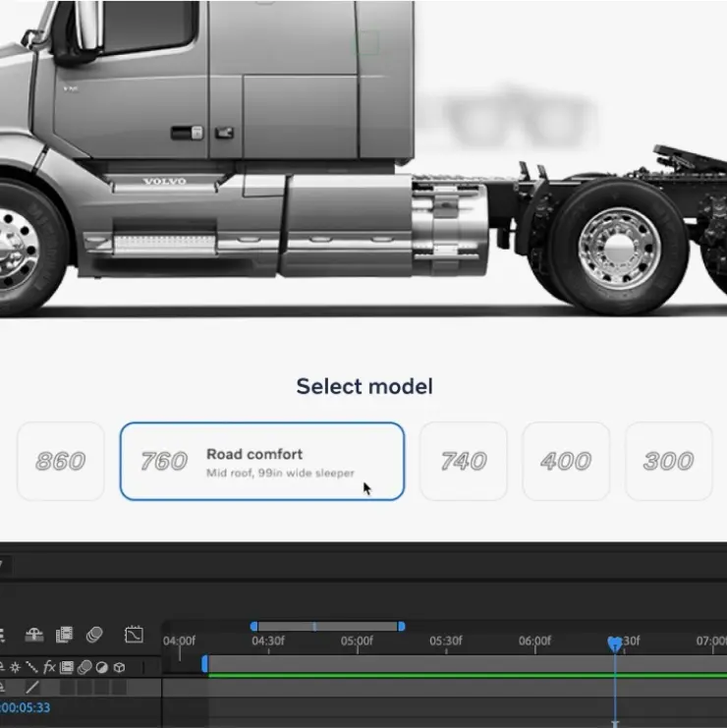Click the 3D layer cube column header icon

tap(119, 668)
